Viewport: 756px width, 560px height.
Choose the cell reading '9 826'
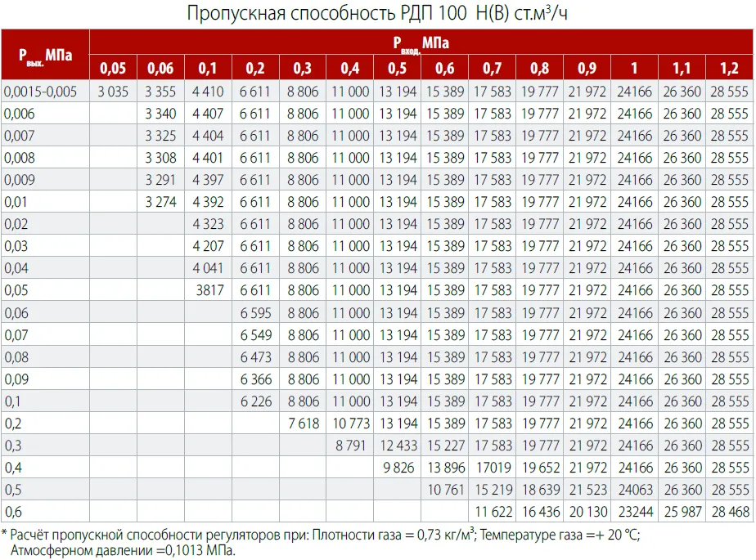click(398, 468)
